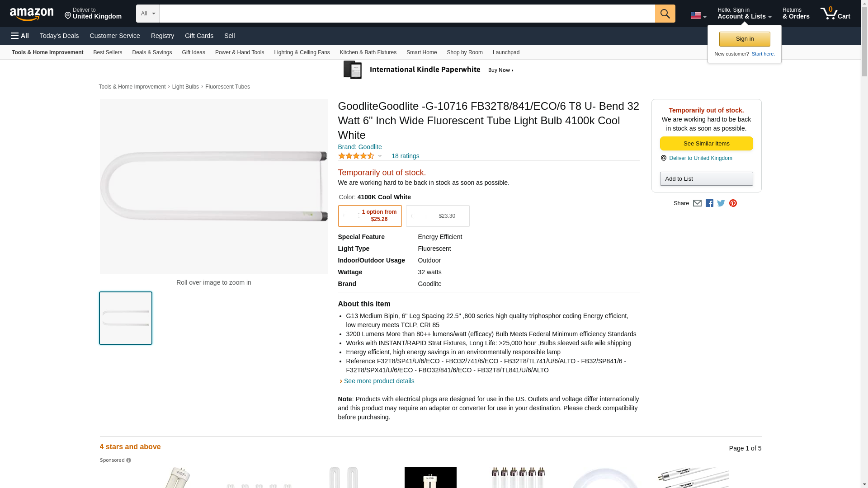Open See more product details link
Viewport: 868px width, 488px height.
pos(379,381)
